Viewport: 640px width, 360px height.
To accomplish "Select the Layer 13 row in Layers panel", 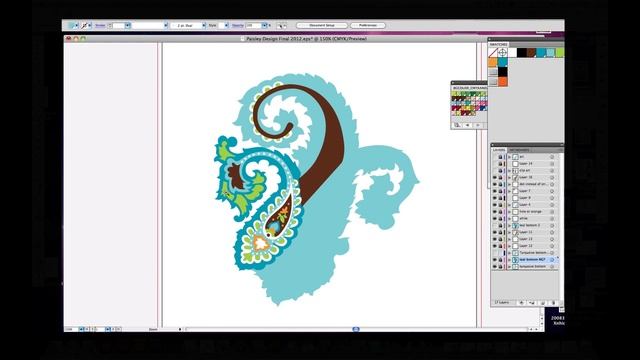I will tap(525, 239).
